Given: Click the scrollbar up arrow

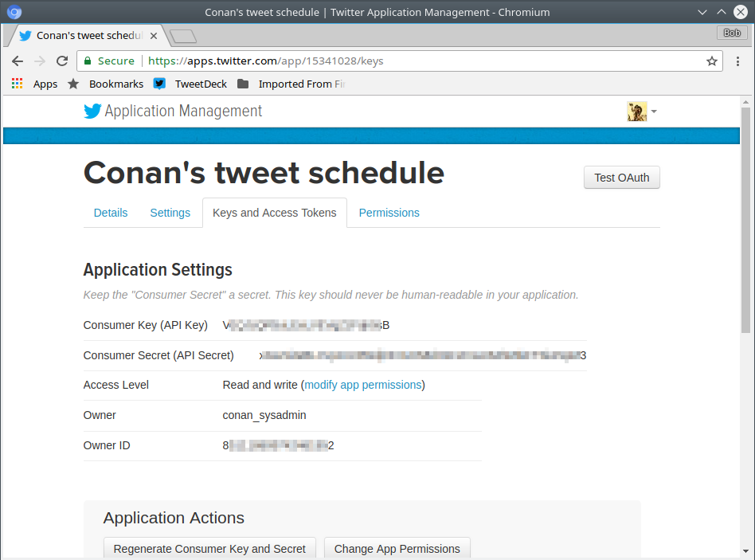Looking at the screenshot, I should pyautogui.click(x=745, y=102).
